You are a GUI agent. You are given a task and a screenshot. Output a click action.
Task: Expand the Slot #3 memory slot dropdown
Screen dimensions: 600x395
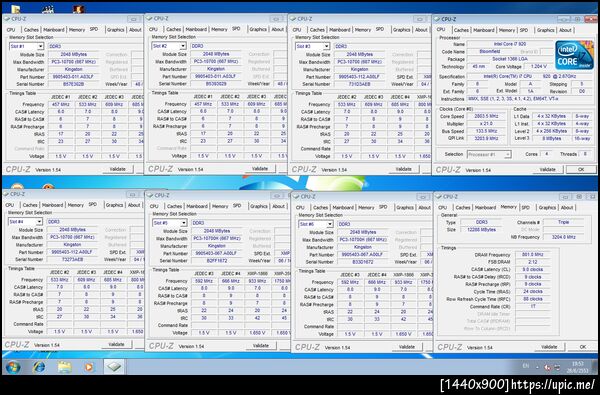click(326, 46)
